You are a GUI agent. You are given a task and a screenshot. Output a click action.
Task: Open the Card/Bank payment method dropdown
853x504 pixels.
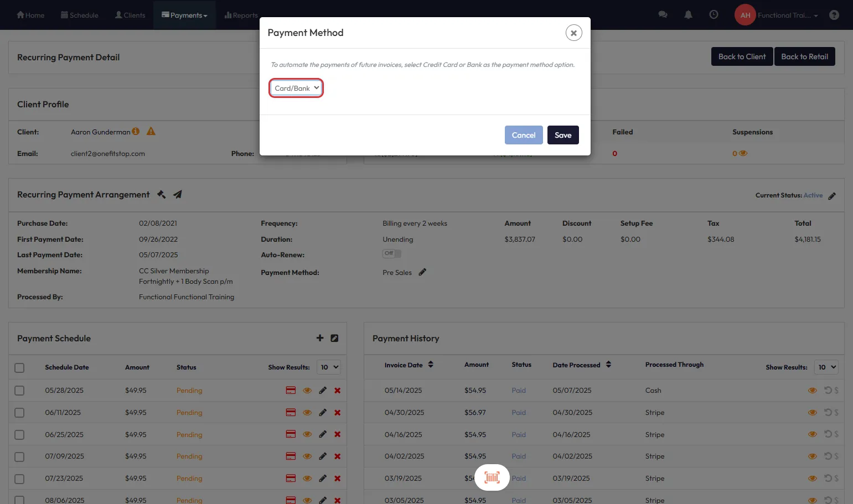click(296, 88)
